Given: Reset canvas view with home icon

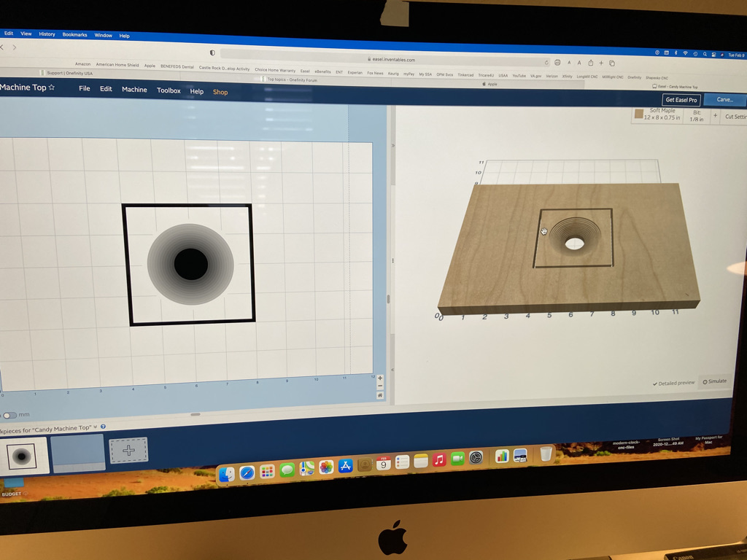Looking at the screenshot, I should [380, 395].
